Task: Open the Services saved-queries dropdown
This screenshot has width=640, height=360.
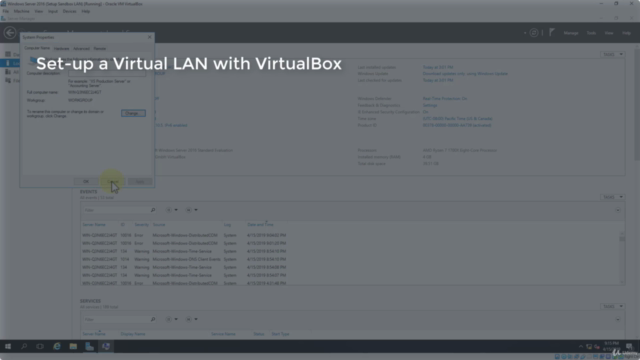Action: [191, 319]
